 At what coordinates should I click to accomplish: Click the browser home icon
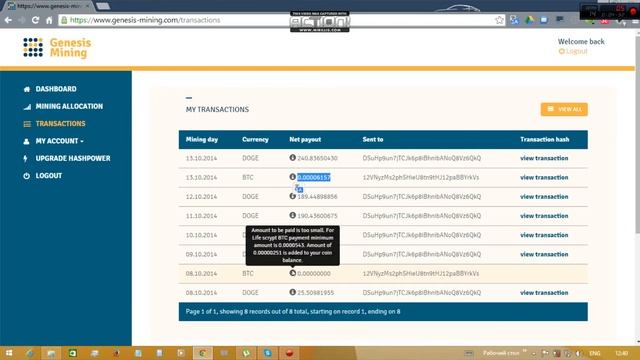[x=49, y=20]
